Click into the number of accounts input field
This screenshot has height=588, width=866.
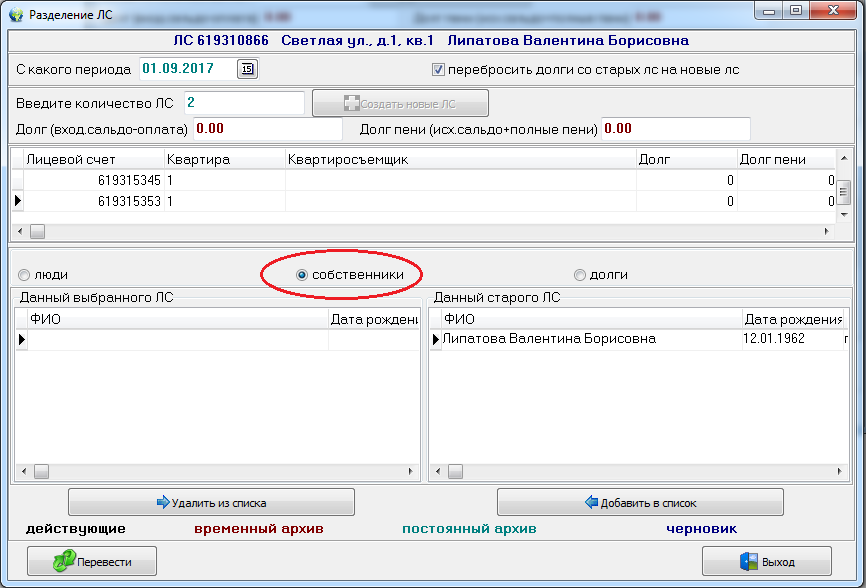242,103
